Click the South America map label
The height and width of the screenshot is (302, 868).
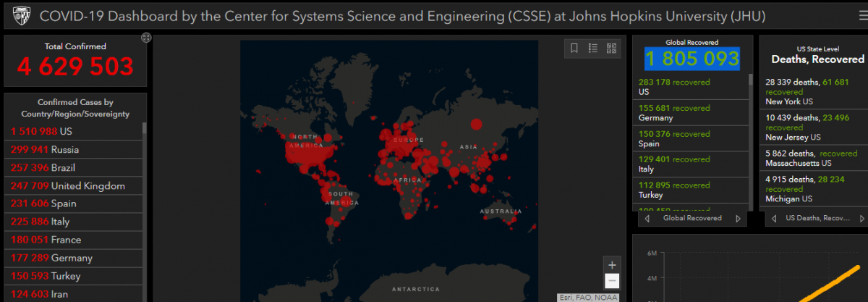pos(340,198)
